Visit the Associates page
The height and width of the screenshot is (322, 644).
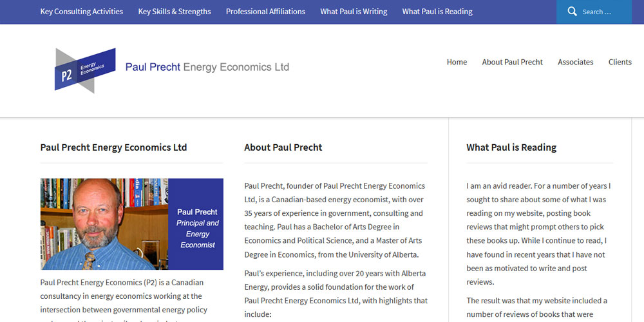(575, 62)
